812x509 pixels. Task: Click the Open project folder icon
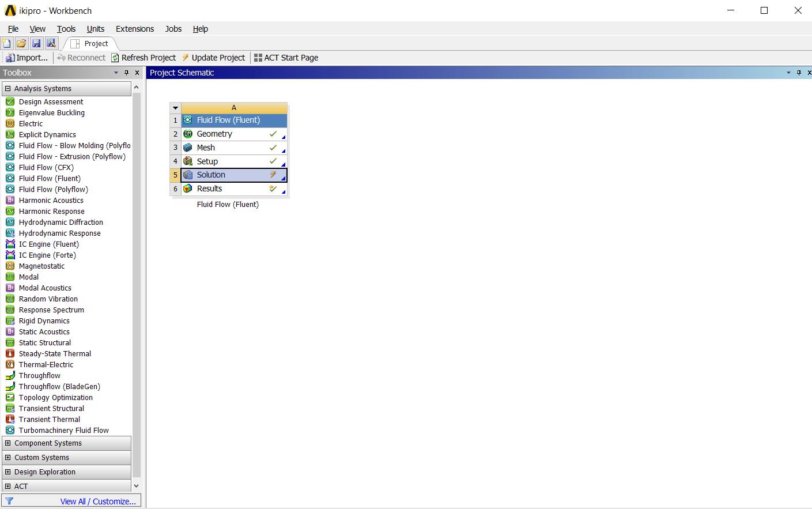pos(21,43)
